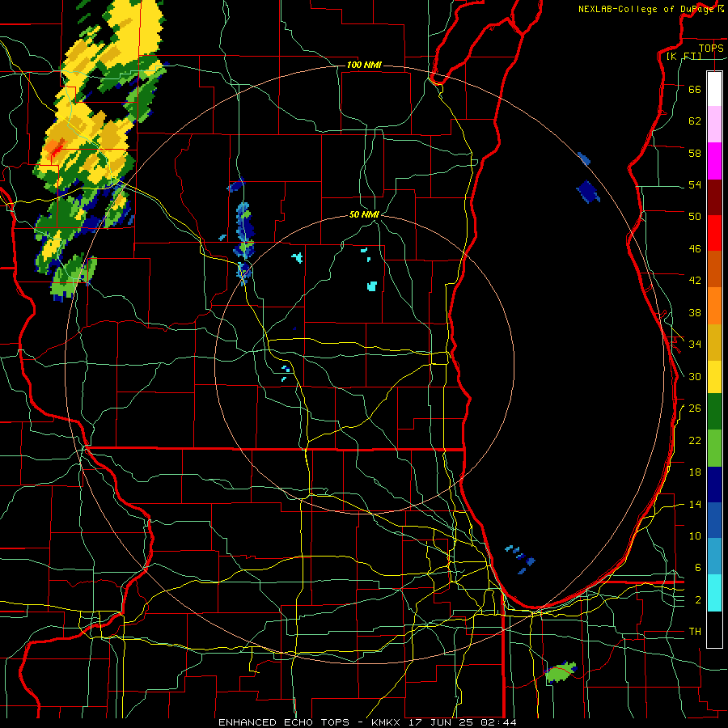Click the 26 legend value

point(695,408)
